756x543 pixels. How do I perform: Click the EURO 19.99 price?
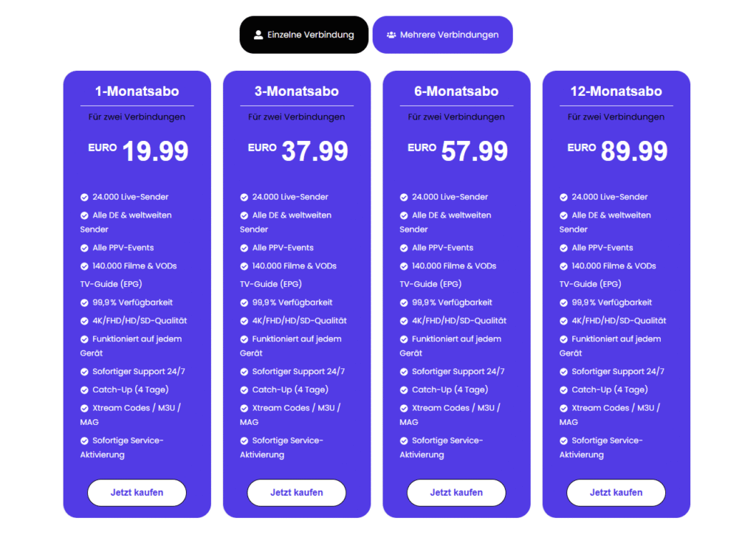(x=138, y=151)
